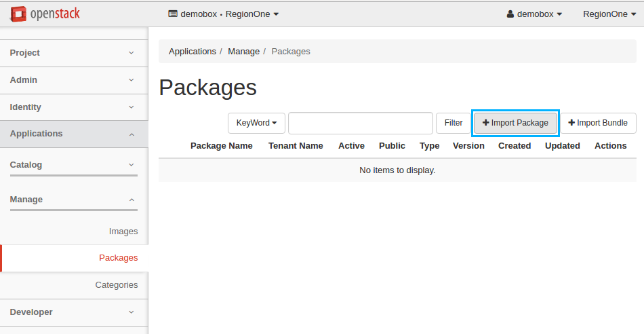Expand the Identity sidebar section
The image size is (644, 334).
[x=73, y=107]
